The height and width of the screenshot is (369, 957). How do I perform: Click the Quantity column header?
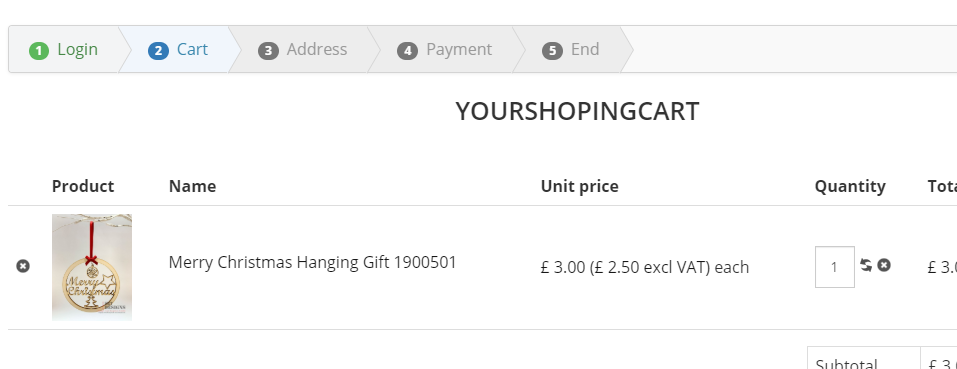(x=850, y=186)
